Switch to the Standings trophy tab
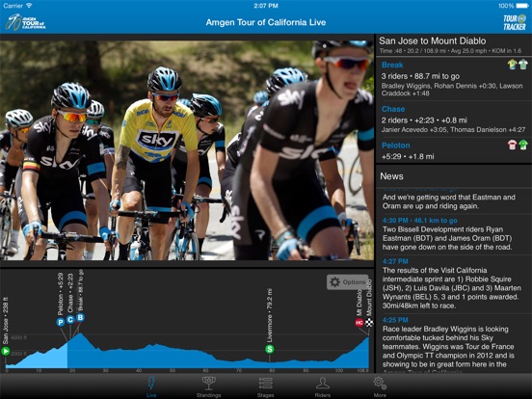The height and width of the screenshot is (399, 532). click(x=209, y=384)
